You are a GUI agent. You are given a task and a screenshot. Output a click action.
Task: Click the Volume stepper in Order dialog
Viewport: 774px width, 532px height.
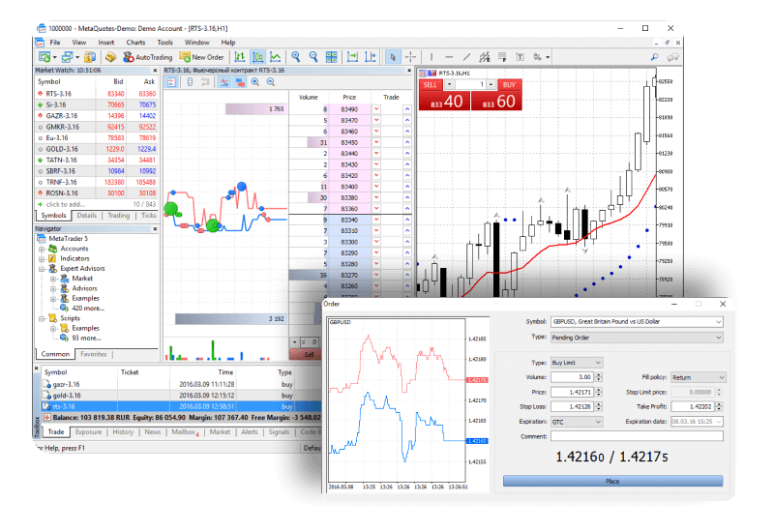pyautogui.click(x=599, y=377)
